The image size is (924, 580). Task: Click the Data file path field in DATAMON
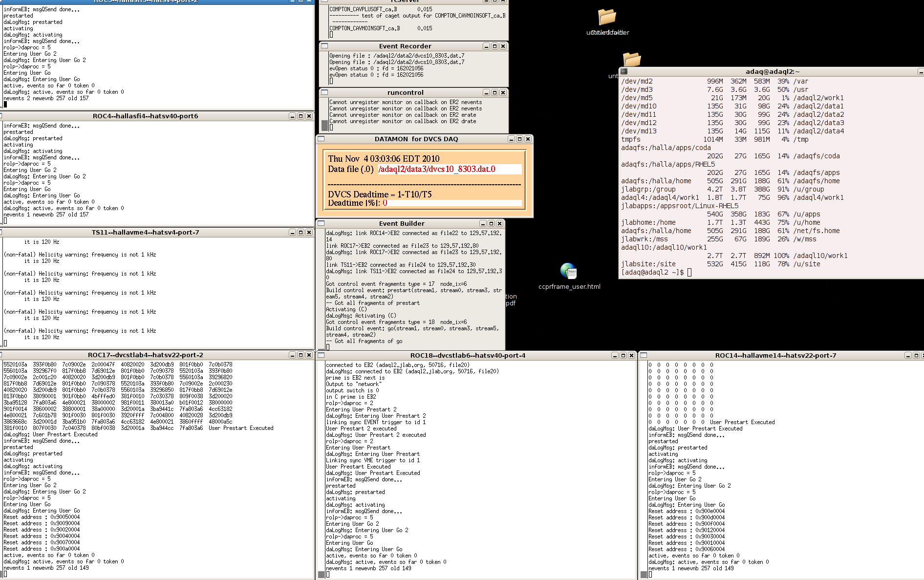(450, 169)
